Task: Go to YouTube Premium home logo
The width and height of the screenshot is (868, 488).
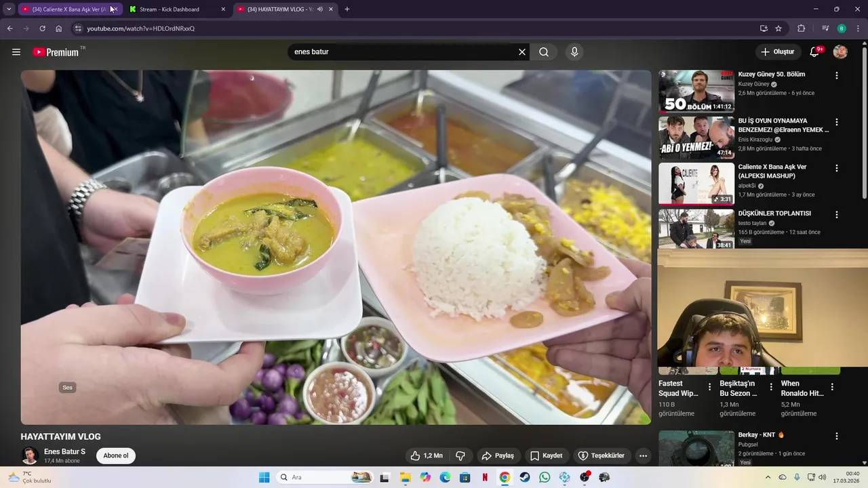Action: point(56,52)
